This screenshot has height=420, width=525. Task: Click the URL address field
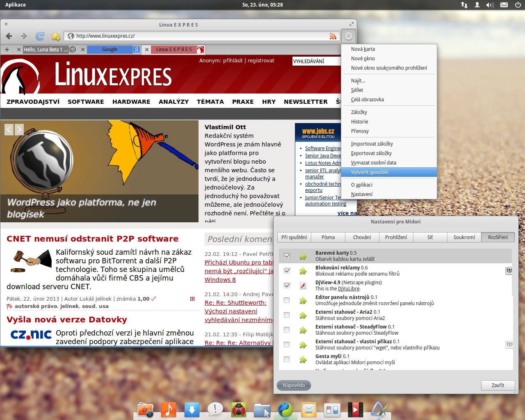tap(202, 36)
